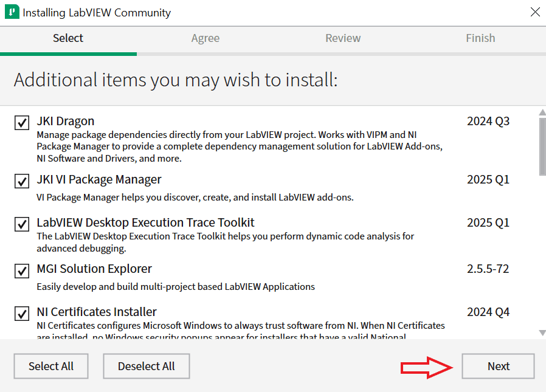This screenshot has height=392, width=546.
Task: Toggle the JKI VI Package Manager checkbox
Action: pos(22,181)
